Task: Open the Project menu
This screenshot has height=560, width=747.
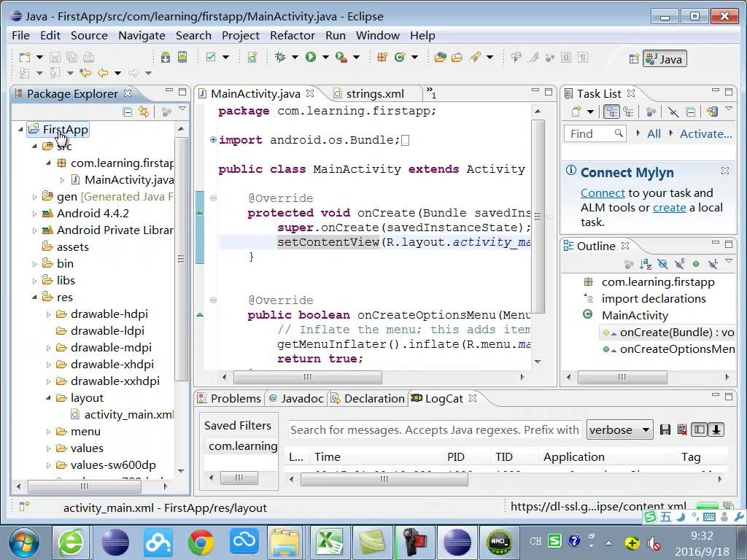Action: click(241, 36)
